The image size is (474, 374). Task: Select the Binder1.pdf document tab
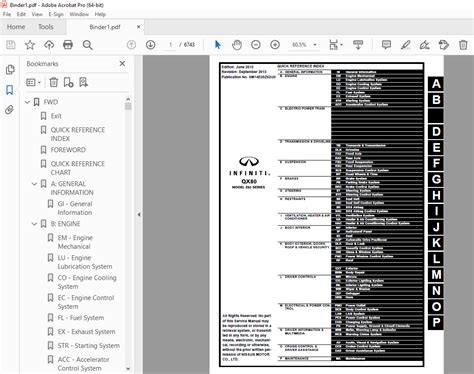point(105,27)
